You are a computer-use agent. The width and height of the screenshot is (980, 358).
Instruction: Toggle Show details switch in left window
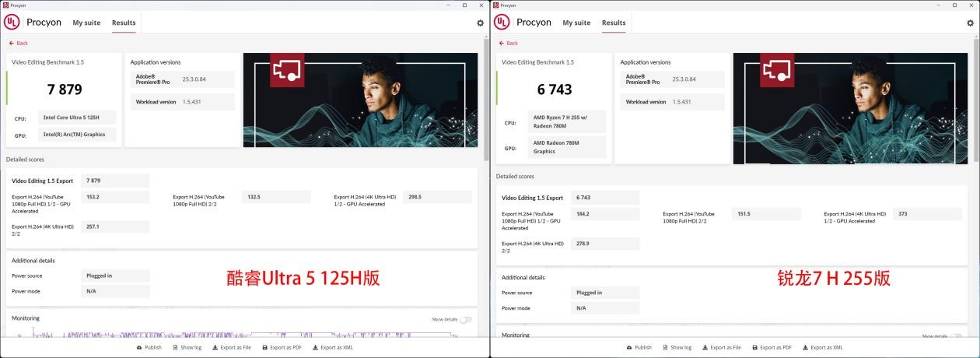click(x=466, y=319)
